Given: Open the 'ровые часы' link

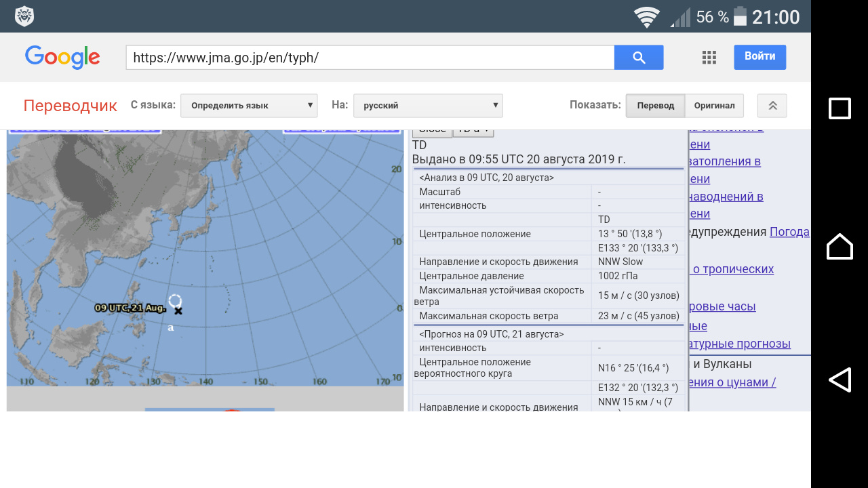Looking at the screenshot, I should pos(722,306).
